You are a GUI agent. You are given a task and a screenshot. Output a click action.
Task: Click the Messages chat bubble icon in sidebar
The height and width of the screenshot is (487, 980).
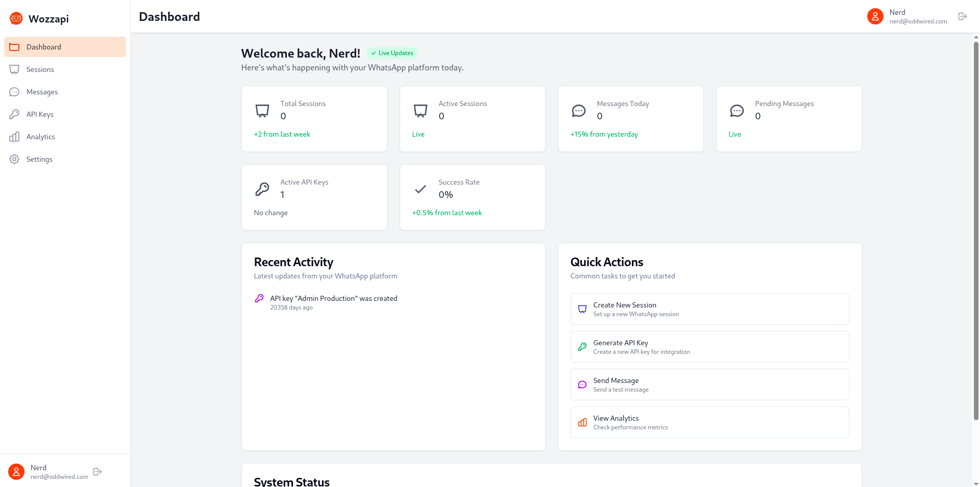click(x=14, y=92)
